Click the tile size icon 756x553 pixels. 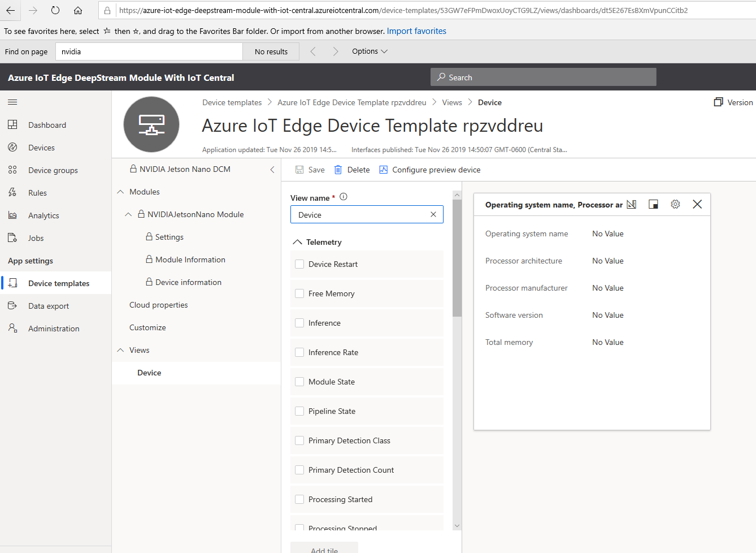(653, 204)
